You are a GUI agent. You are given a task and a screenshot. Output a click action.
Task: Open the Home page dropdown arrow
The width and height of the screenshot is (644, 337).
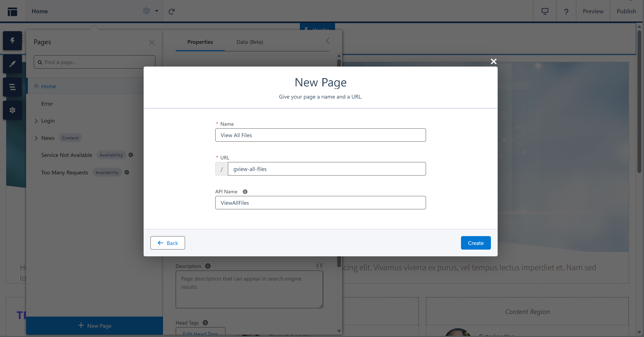tap(156, 11)
